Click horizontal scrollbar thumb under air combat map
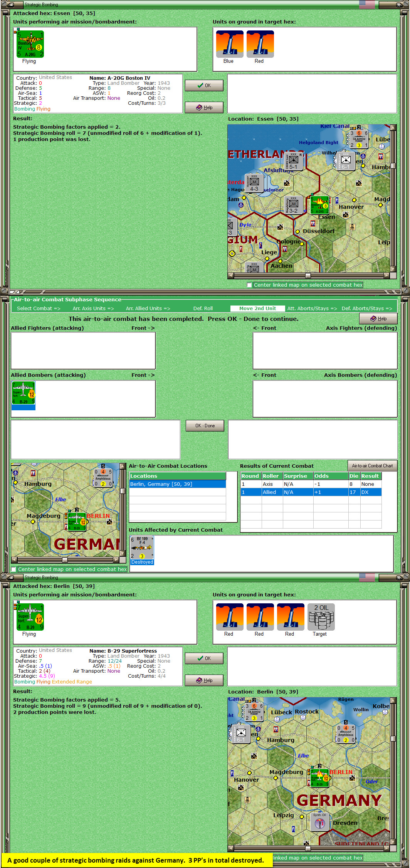Image resolution: width=410 pixels, height=868 pixels. tap(65, 560)
